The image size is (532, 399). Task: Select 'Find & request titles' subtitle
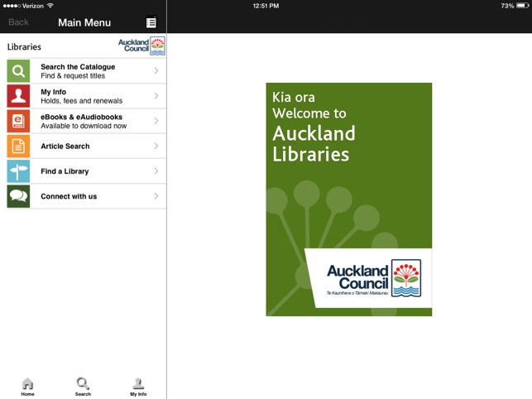73,75
